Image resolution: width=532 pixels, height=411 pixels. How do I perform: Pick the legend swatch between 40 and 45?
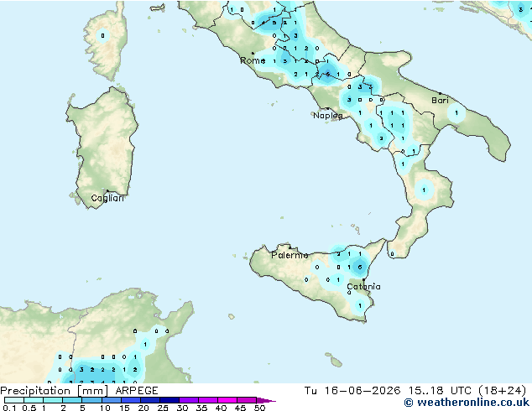coord(227,400)
